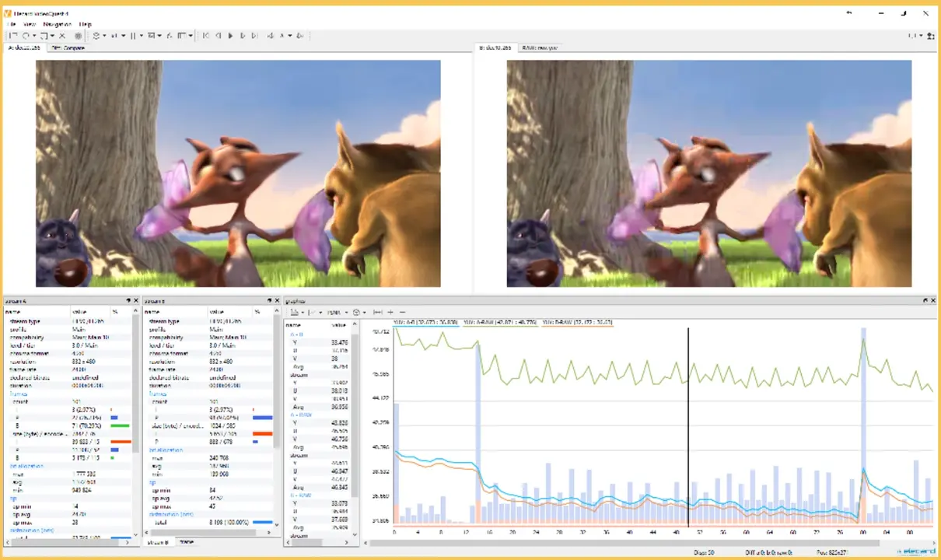Click the chart type icon in graph toolbar
Viewport: 941px width, 560px height.
(295, 312)
